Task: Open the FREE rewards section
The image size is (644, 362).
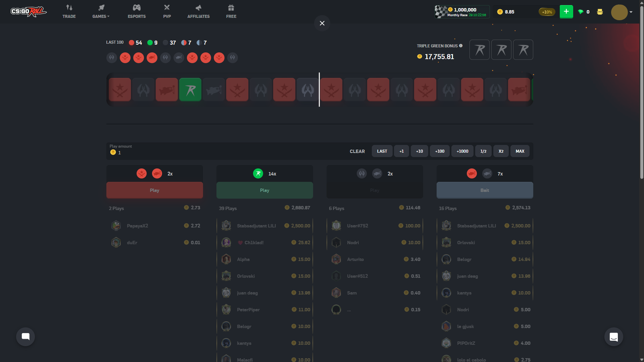Action: 231,11
